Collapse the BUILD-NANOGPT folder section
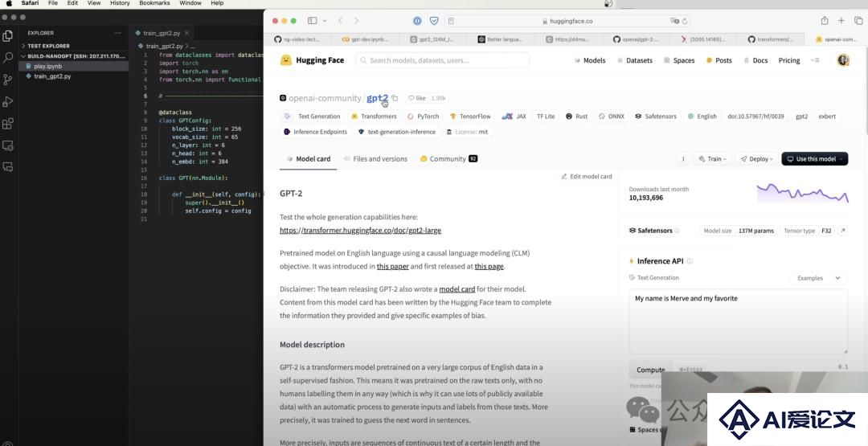 74,56
